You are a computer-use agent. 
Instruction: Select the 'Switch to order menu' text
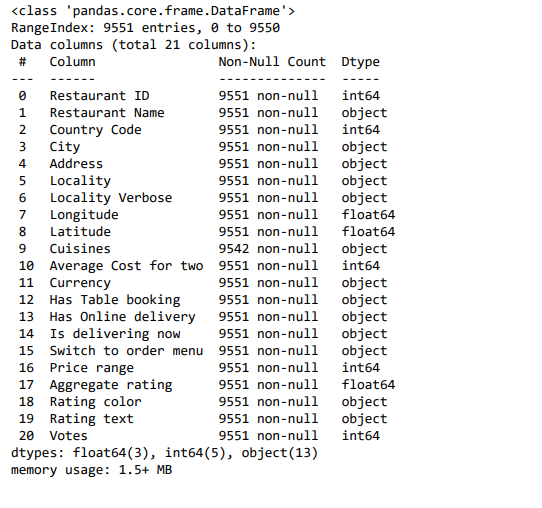(127, 351)
